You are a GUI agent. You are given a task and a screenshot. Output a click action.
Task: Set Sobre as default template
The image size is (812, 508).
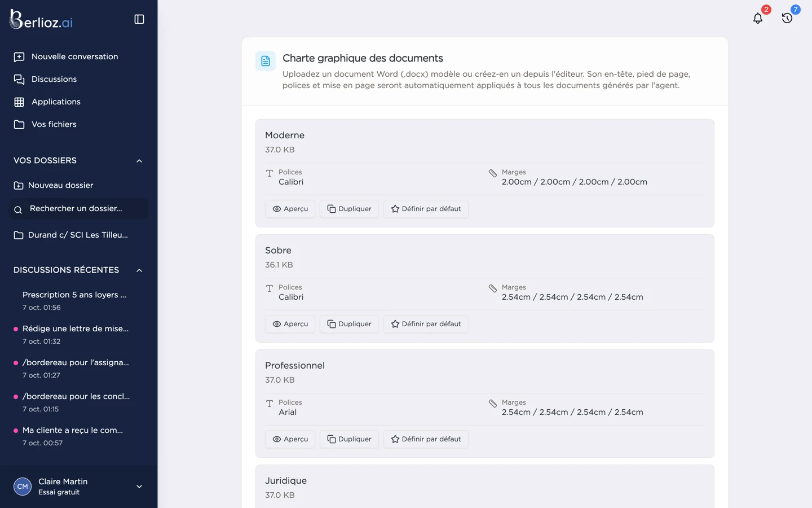[x=426, y=324]
